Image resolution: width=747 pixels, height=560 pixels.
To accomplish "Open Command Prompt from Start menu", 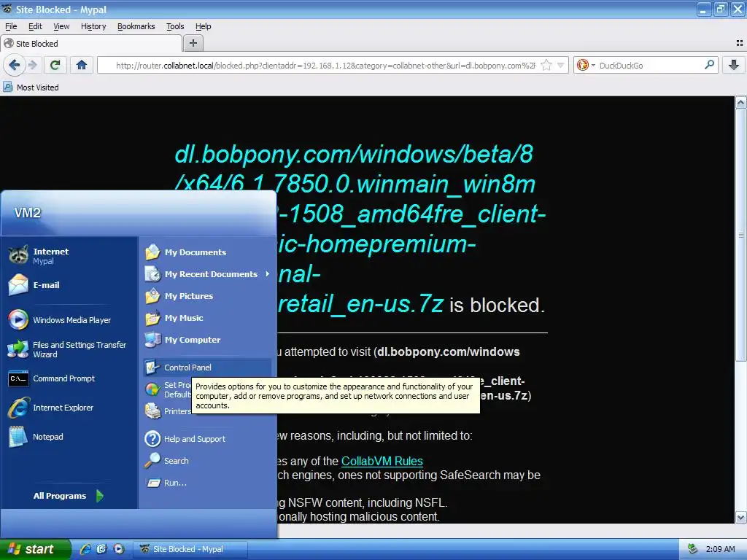I will 69,378.
